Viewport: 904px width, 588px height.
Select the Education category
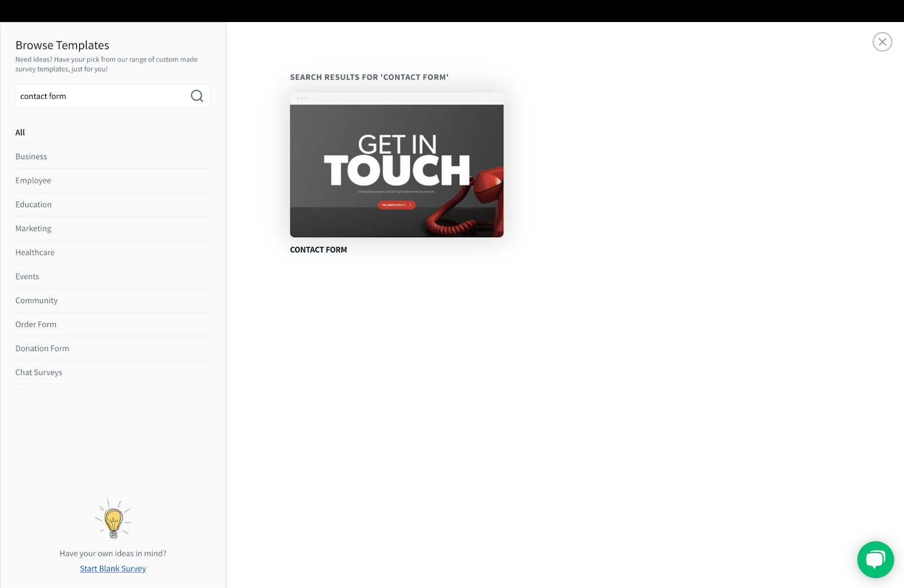pos(113,204)
